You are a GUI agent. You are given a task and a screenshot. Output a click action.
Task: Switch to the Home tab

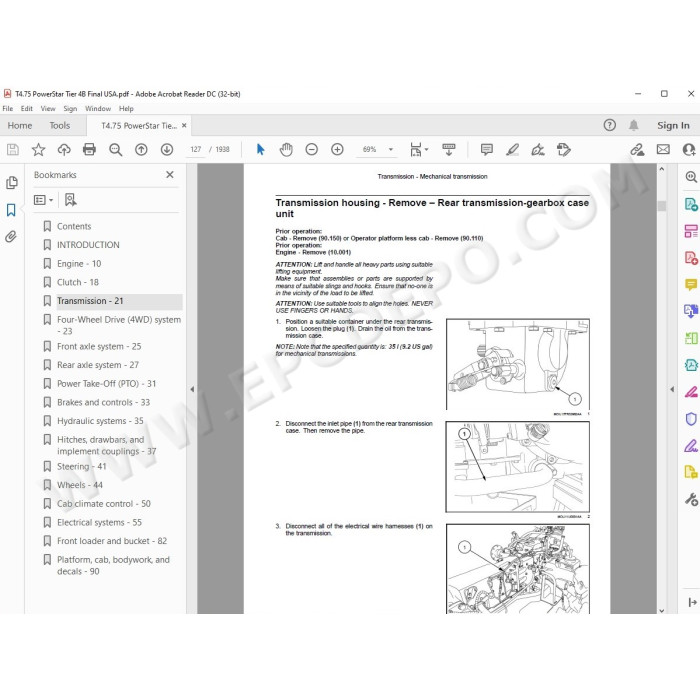click(20, 125)
